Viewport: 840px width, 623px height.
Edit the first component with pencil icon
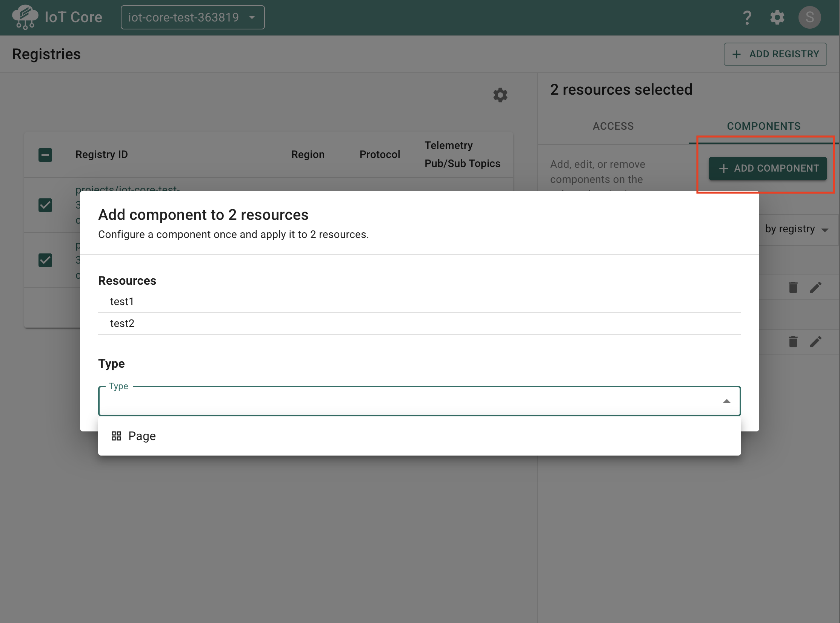tap(815, 287)
